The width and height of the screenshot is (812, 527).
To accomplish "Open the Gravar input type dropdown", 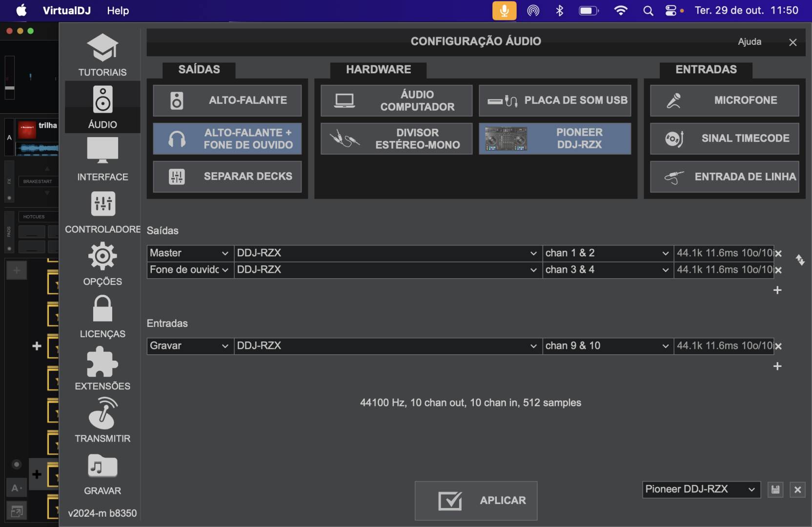I will [x=190, y=346].
